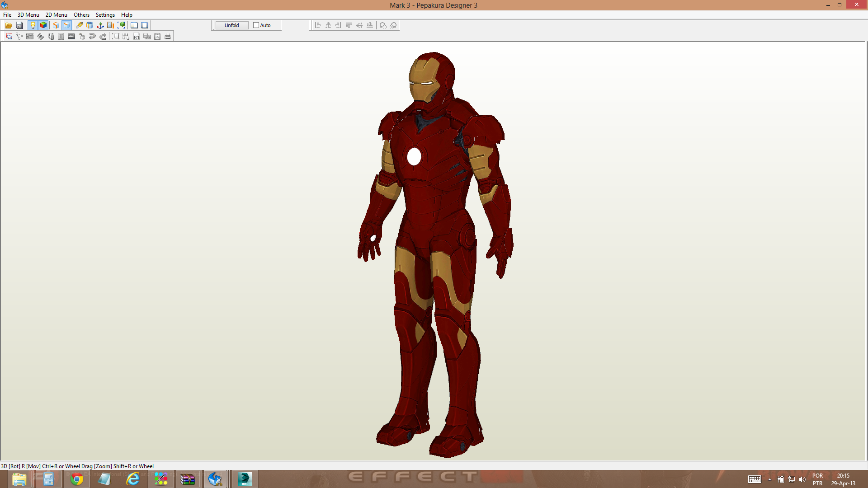Screen dimensions: 868x488
Task: Click the blue cylinder model icon
Action: point(90,25)
